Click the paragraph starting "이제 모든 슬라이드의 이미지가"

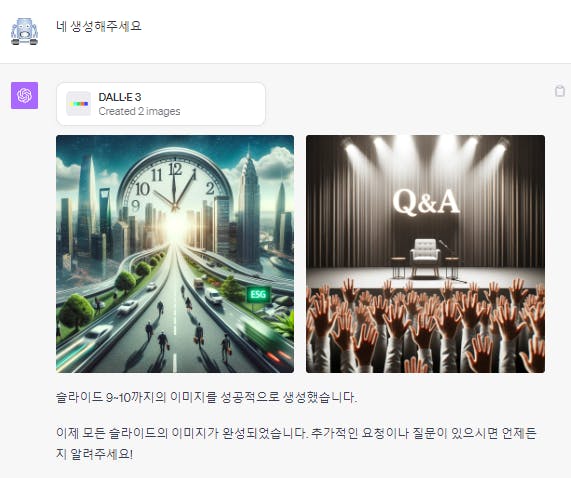click(x=296, y=443)
